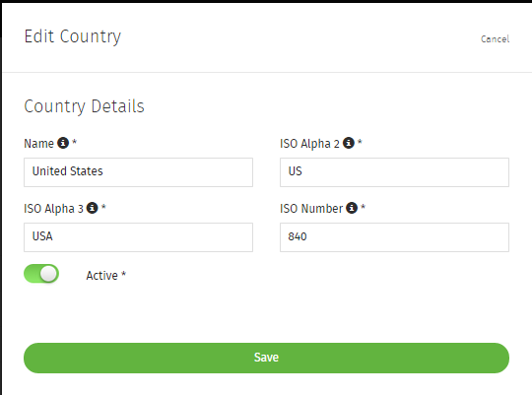Show info for the ISO Number field
This screenshot has width=532, height=395.
pos(352,208)
